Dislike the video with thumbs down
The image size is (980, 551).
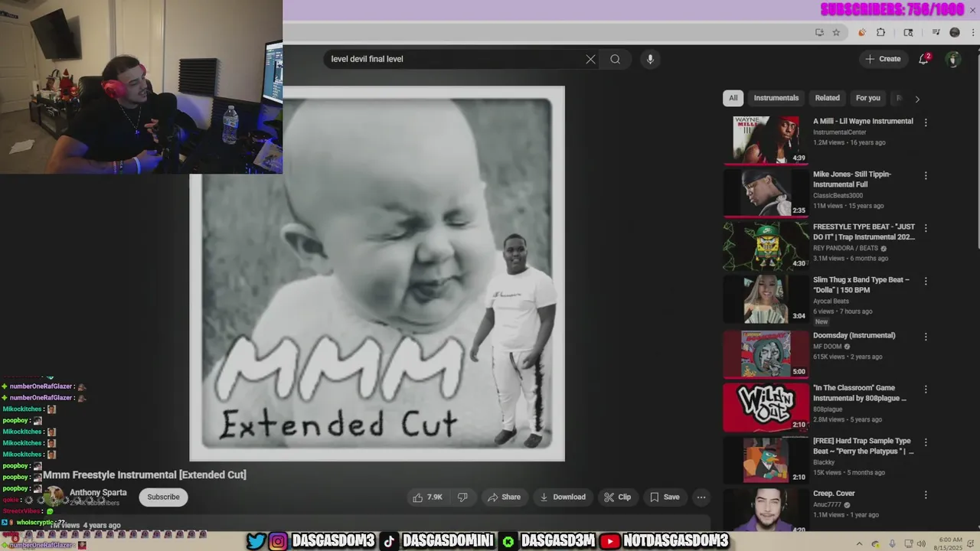click(462, 497)
